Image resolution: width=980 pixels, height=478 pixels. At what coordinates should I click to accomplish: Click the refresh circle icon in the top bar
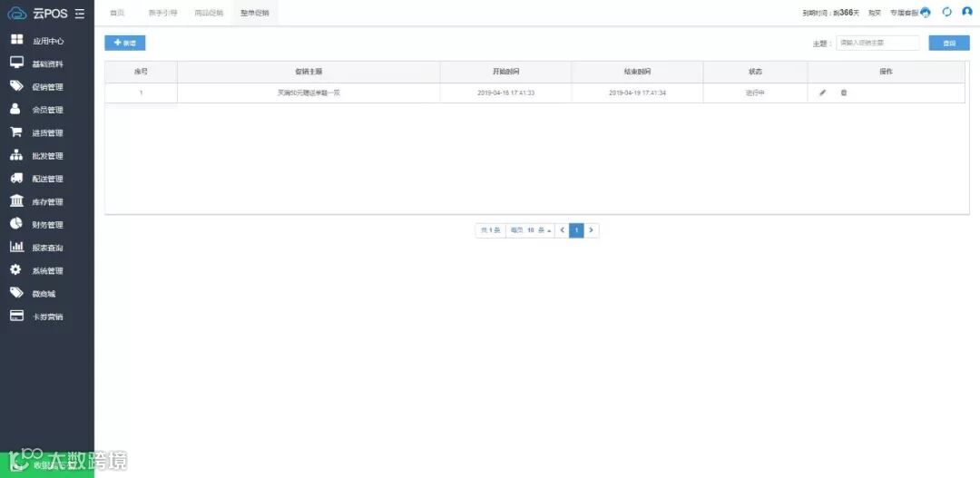tap(946, 13)
